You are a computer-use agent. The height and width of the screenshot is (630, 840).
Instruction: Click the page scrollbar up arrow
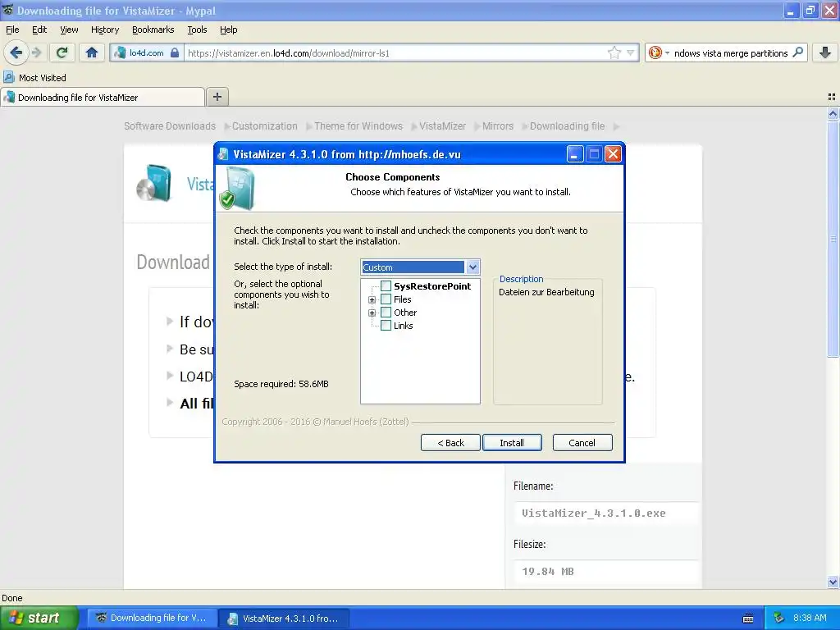coord(833,113)
